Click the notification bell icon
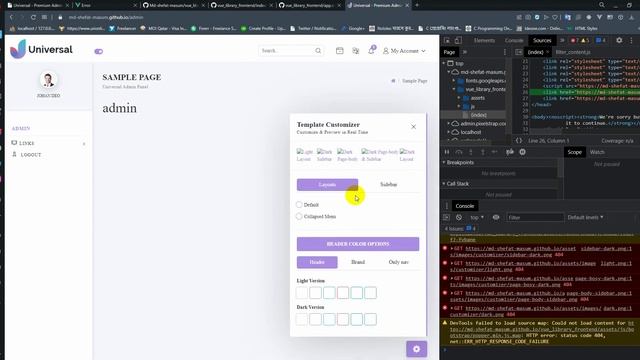 click(x=371, y=50)
